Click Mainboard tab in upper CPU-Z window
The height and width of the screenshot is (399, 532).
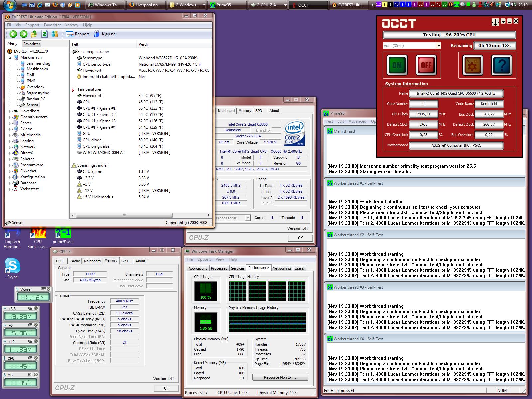tap(226, 111)
